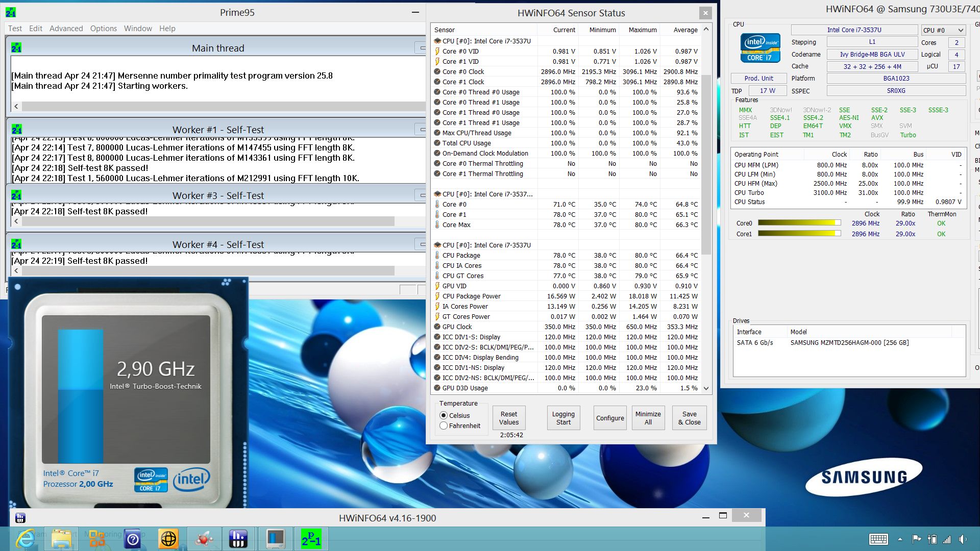Click the Worker #1 horizontal scrollbar left arrow
The image size is (980, 551).
click(x=16, y=221)
